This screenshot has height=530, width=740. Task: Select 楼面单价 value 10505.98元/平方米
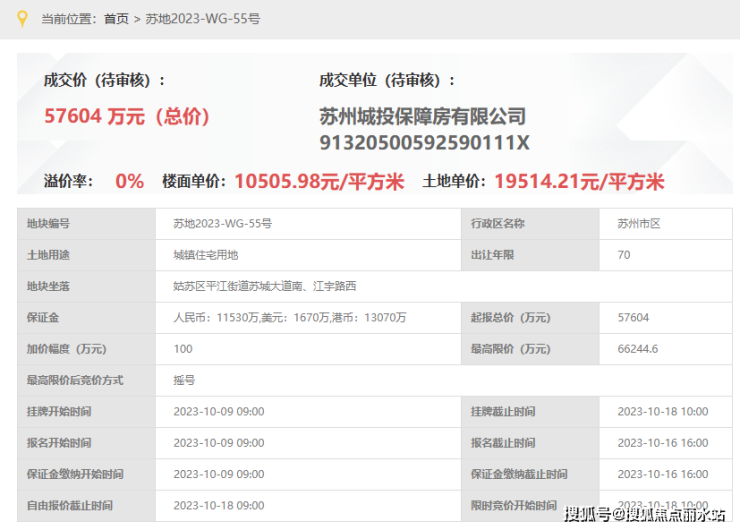click(x=320, y=182)
